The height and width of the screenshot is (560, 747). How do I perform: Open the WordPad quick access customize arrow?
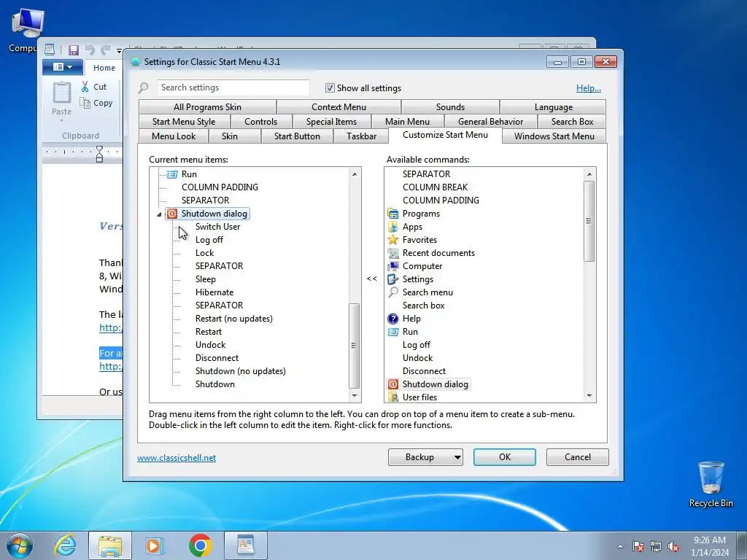[x=119, y=50]
